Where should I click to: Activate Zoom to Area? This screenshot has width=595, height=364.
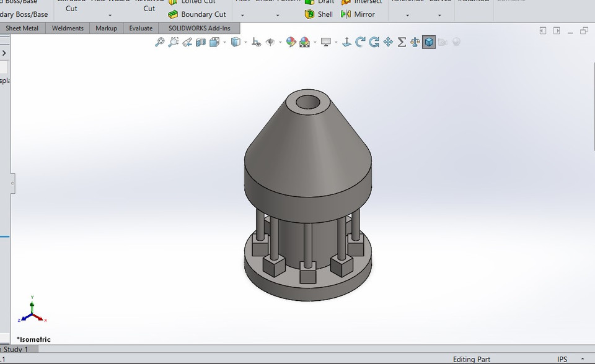click(x=172, y=42)
